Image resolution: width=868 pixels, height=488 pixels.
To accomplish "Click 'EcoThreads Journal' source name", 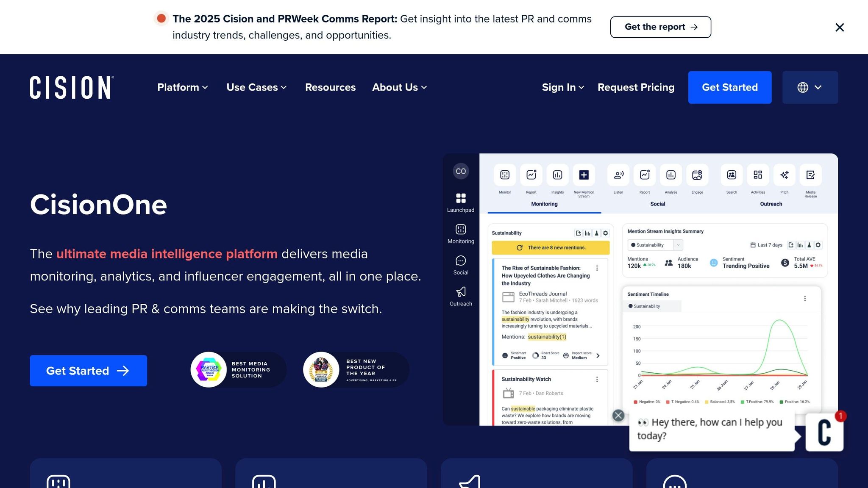I will [542, 294].
